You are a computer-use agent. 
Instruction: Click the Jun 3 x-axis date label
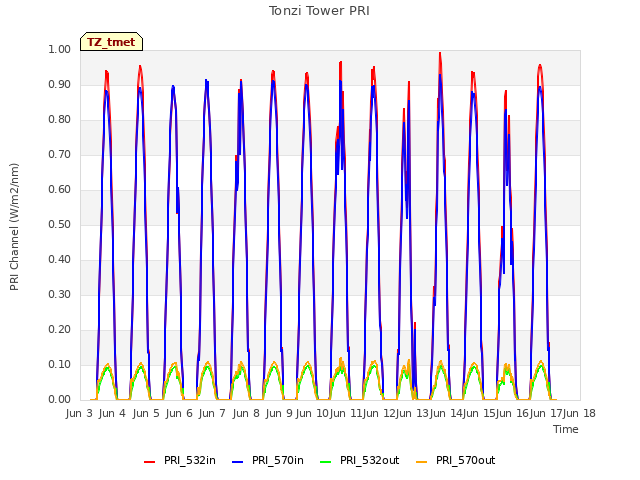pyautogui.click(x=79, y=413)
